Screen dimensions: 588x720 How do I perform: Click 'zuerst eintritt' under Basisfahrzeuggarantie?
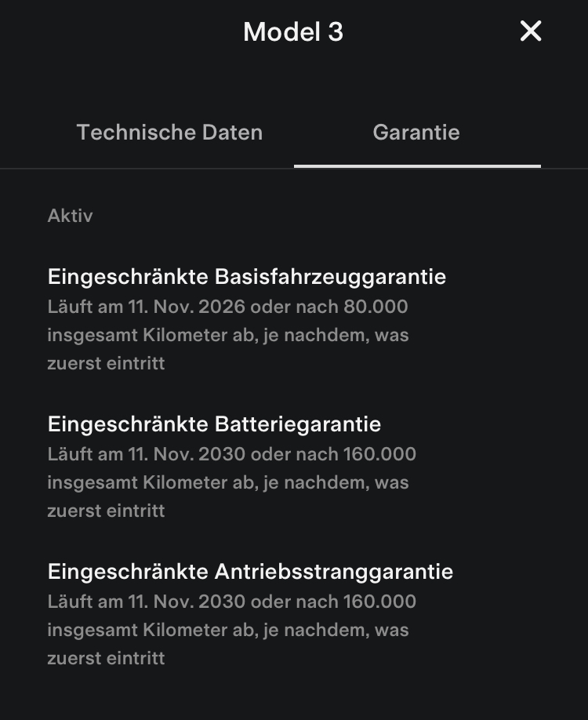pyautogui.click(x=106, y=363)
